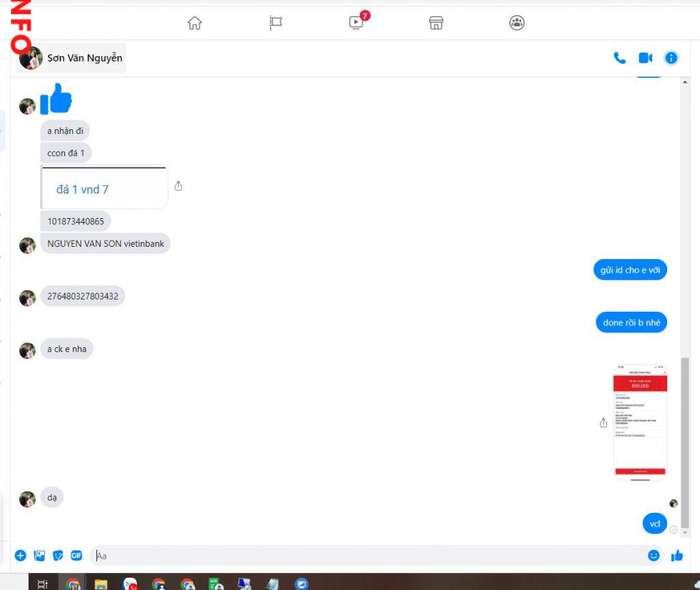Open the Groups icon in top bar
The image size is (700, 590).
pyautogui.click(x=517, y=23)
